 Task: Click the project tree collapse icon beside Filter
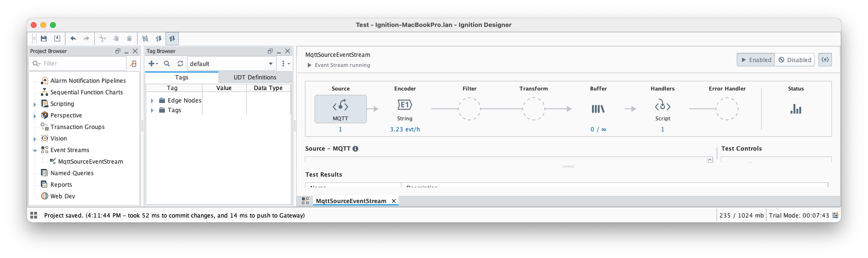134,64
